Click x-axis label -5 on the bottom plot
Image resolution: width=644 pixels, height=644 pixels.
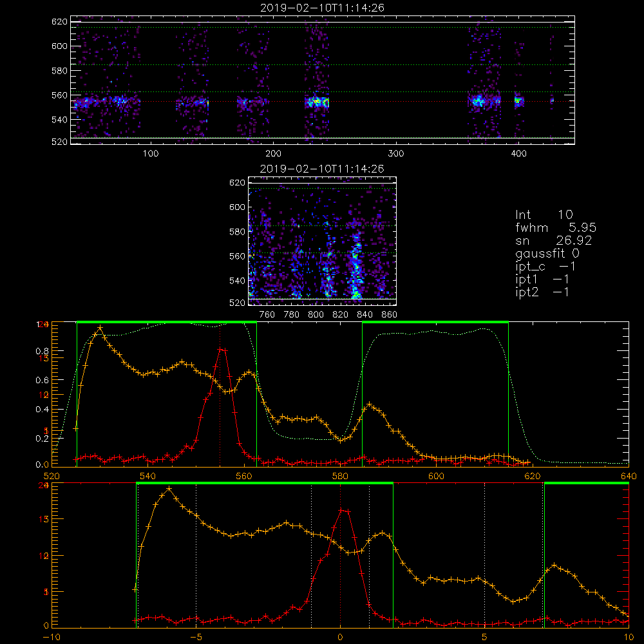[x=196, y=638]
